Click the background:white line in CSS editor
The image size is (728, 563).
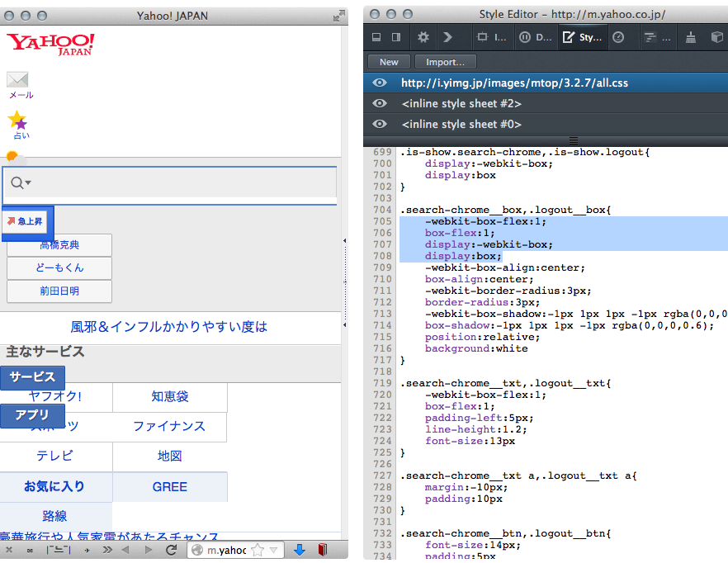(476, 349)
